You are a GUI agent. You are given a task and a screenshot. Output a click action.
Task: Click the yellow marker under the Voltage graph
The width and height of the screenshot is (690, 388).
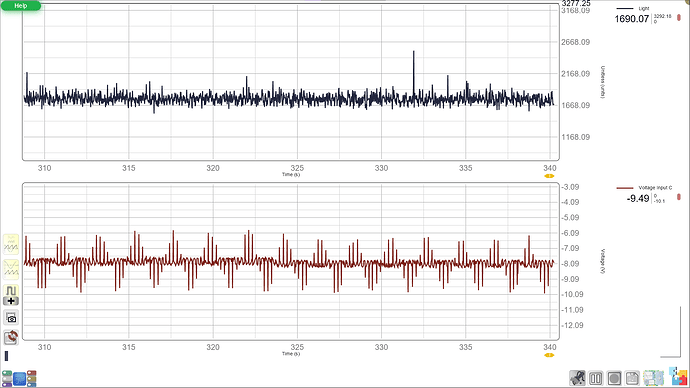point(549,355)
